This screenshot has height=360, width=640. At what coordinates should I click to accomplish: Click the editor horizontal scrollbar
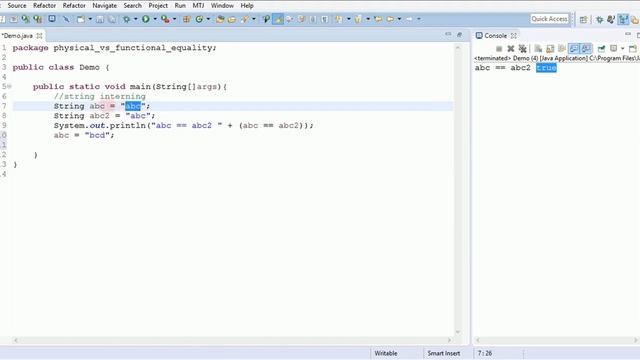(x=233, y=340)
